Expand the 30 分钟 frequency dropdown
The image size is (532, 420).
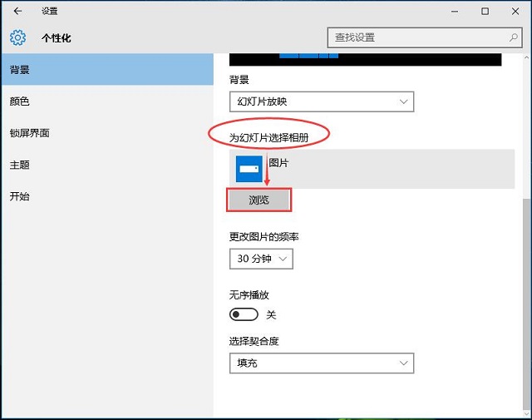point(261,259)
